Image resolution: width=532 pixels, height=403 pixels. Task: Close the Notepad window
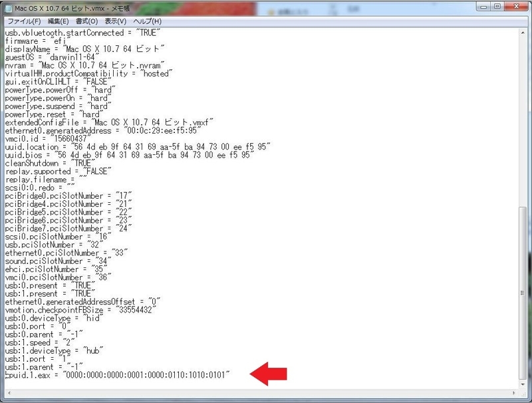[x=516, y=7]
